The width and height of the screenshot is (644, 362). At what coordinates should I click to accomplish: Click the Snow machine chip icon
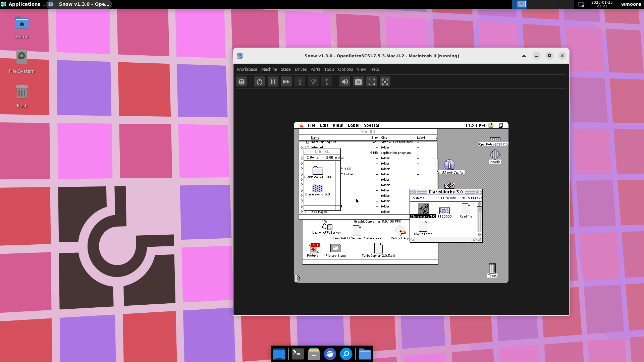tap(241, 82)
